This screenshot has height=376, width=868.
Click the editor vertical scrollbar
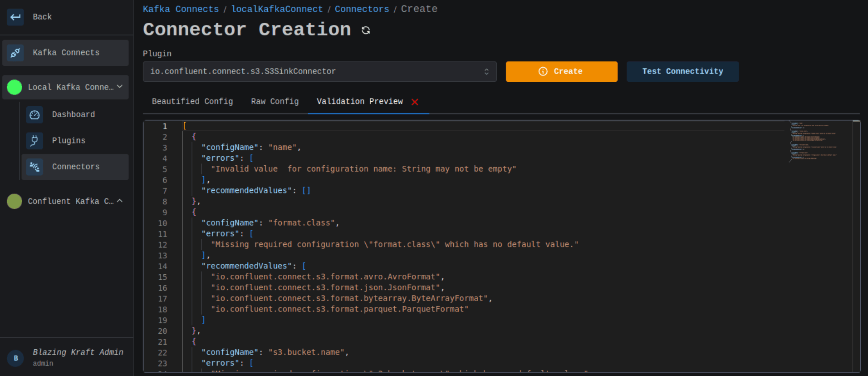point(856,246)
